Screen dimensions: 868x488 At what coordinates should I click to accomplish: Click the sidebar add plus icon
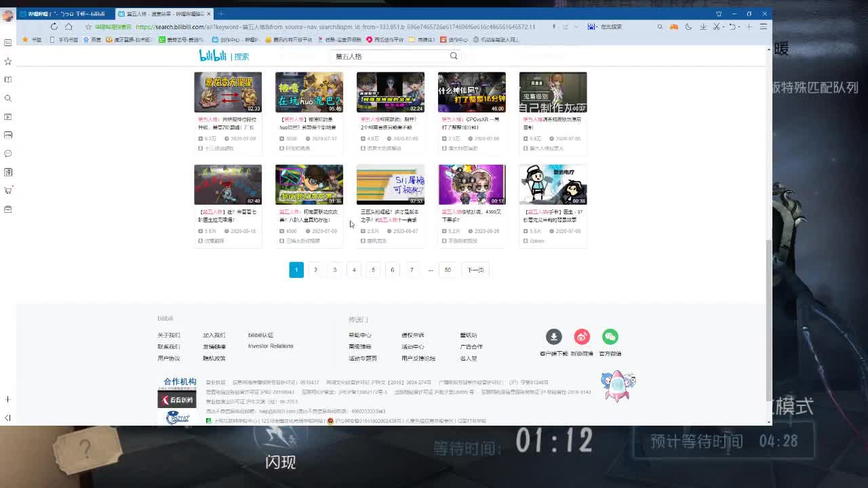tap(8, 399)
